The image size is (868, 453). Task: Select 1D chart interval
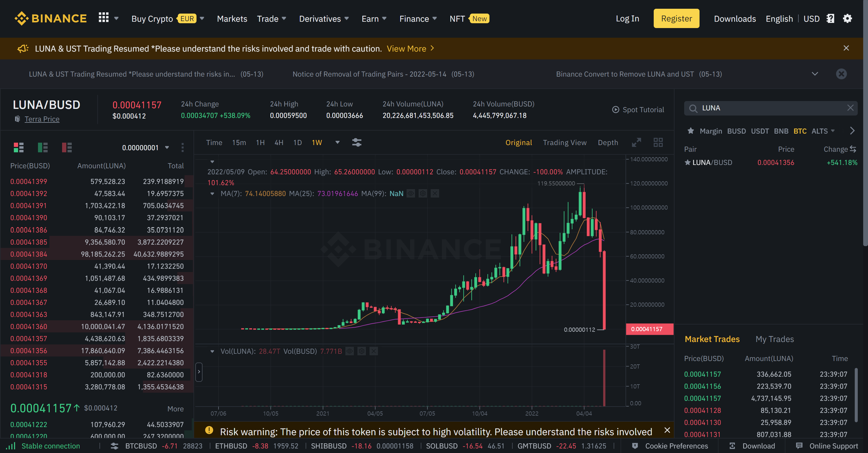(297, 143)
